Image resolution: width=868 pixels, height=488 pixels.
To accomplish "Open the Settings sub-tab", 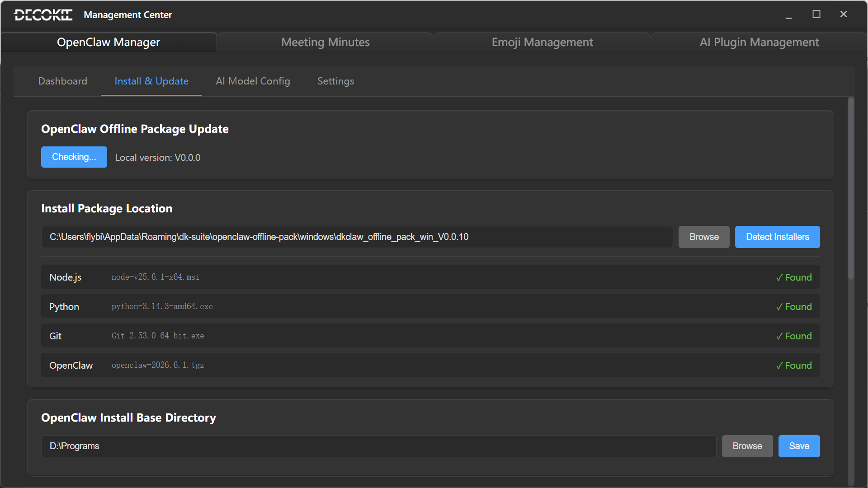I will (x=336, y=81).
